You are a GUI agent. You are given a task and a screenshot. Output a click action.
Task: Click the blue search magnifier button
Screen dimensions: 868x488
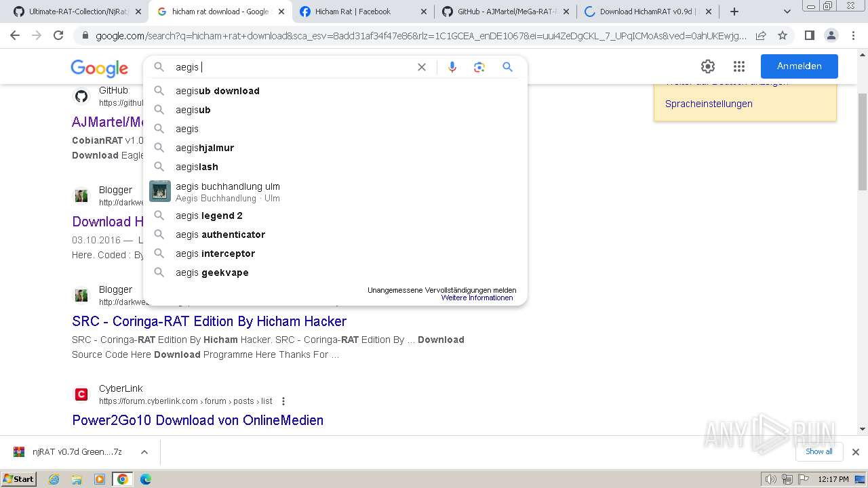(x=507, y=67)
